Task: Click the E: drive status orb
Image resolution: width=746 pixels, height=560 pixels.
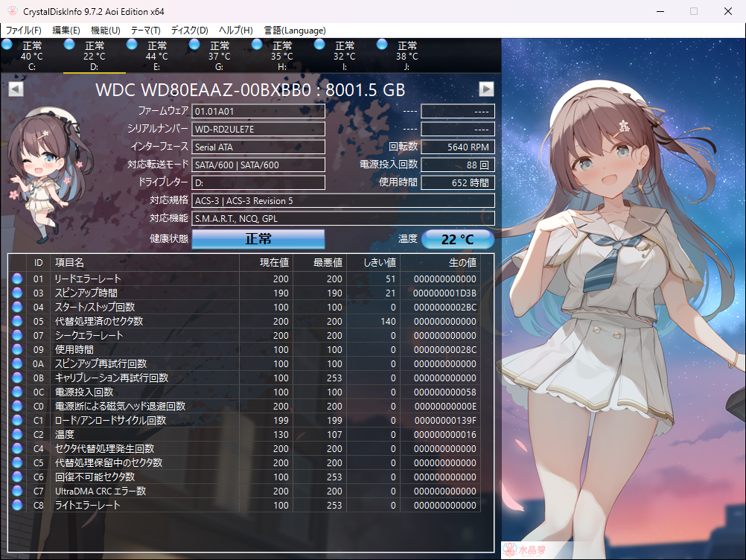Action: [x=133, y=45]
